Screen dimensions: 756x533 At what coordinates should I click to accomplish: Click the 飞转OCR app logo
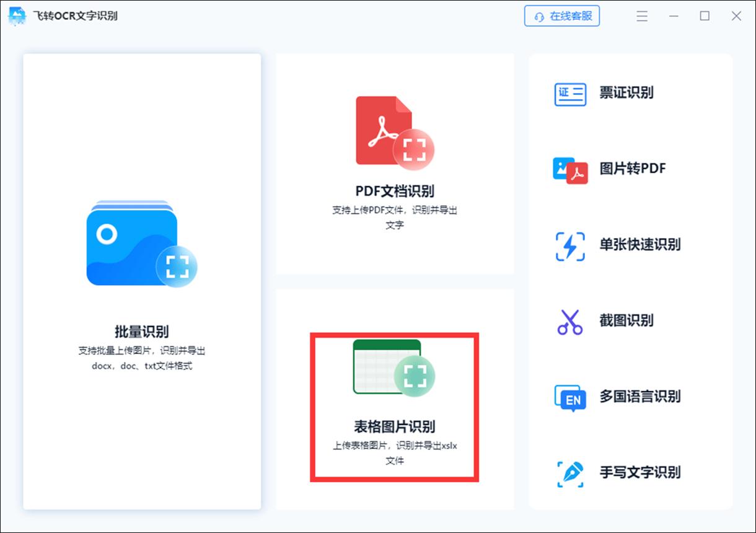tap(17, 16)
